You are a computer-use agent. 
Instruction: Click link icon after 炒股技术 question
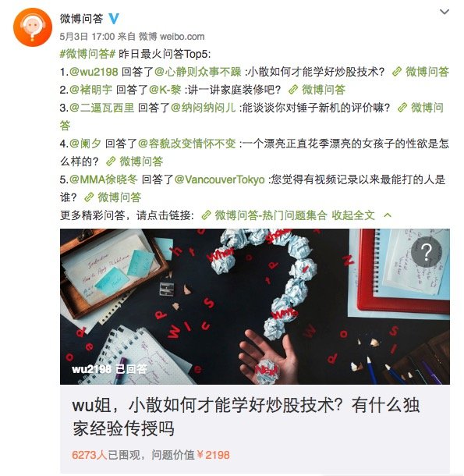pos(397,72)
